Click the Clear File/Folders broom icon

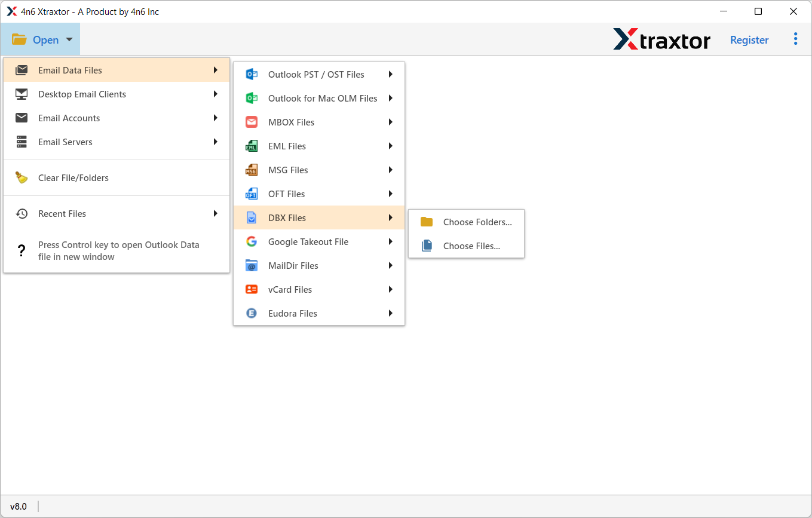[22, 177]
